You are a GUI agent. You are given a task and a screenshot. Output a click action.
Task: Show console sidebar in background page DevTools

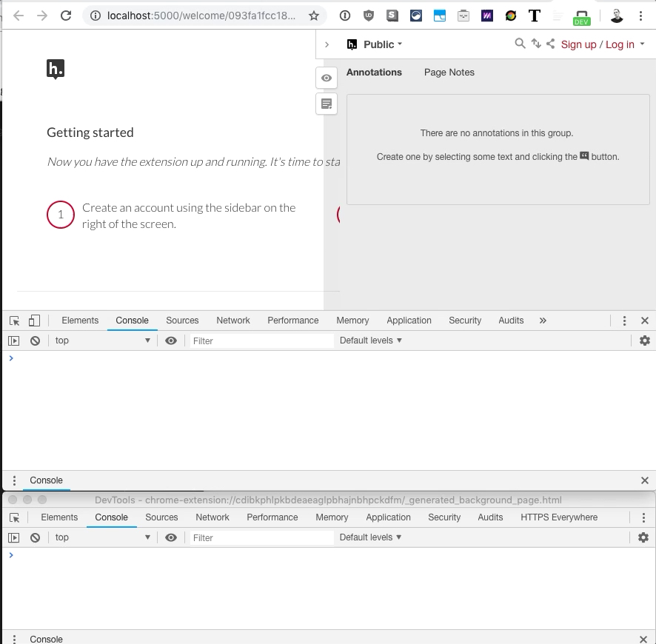point(14,538)
